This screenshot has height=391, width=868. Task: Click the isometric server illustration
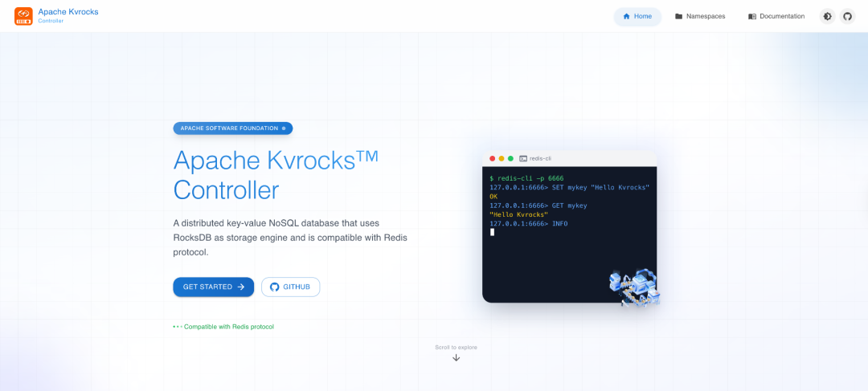[x=636, y=287]
